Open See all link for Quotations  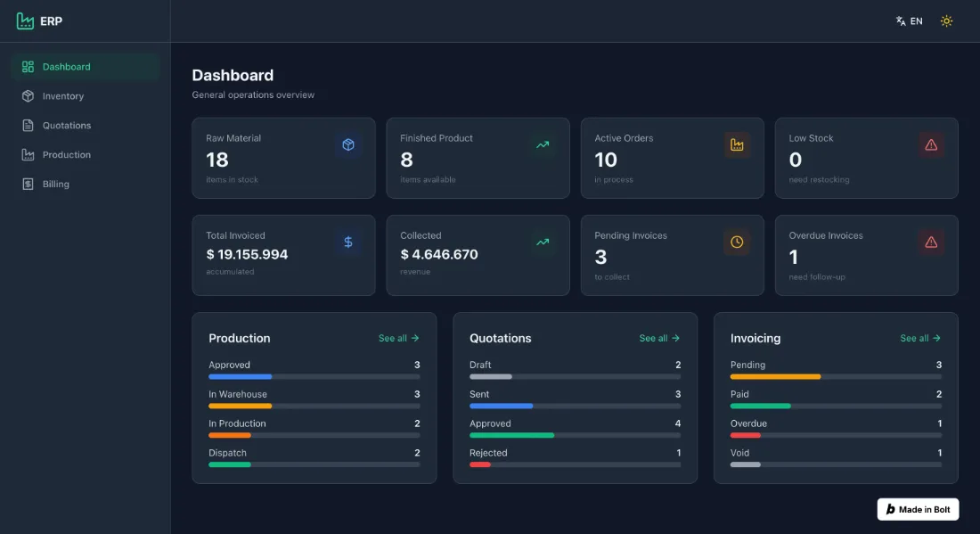click(659, 338)
